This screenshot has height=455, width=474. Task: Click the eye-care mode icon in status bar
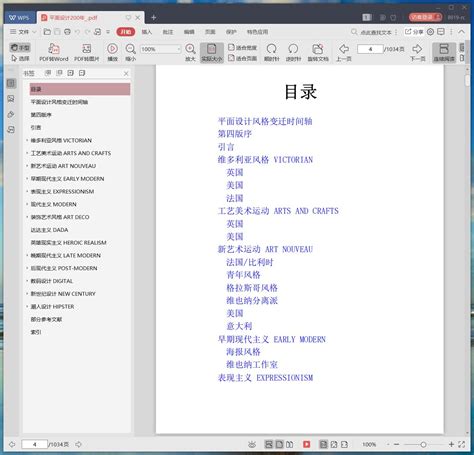[x=252, y=444]
